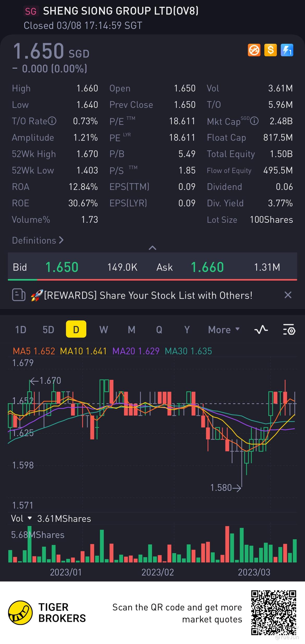
Task: Open Definitions link
Action: pos(38,240)
